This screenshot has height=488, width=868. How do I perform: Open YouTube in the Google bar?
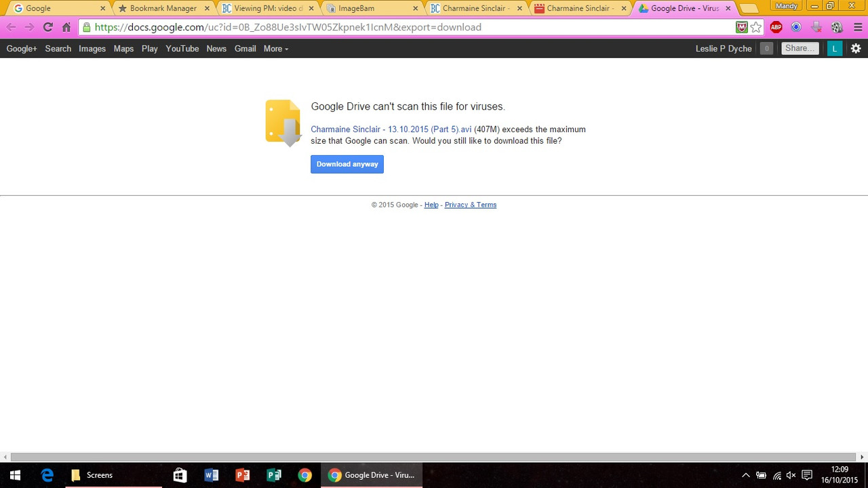pyautogui.click(x=182, y=49)
